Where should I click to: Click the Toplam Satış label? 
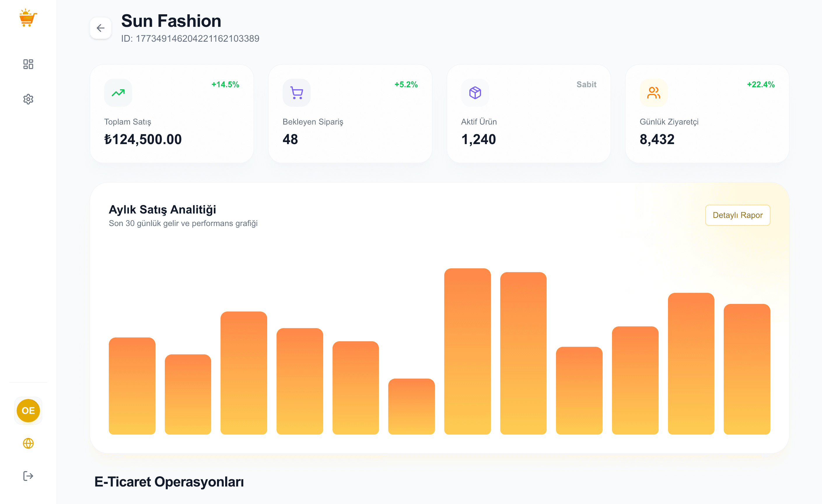pos(127,122)
